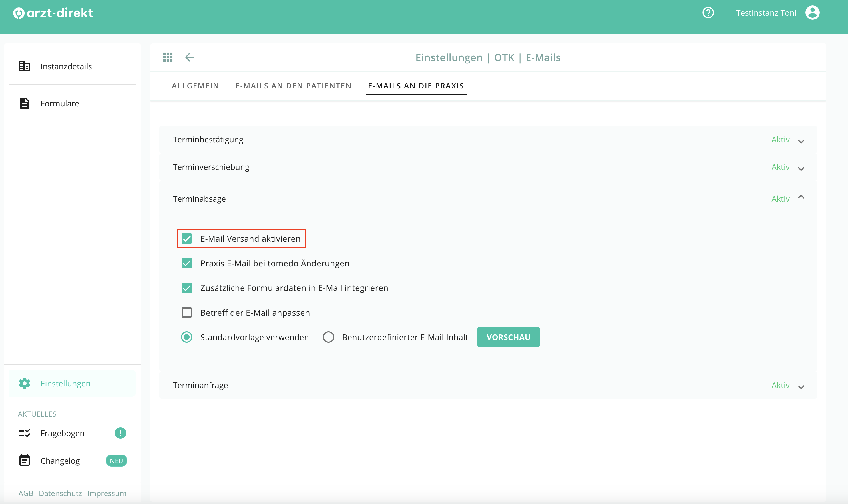This screenshot has height=504, width=848.
Task: Select E-MAILS AN DIE PRAXIS tab
Action: click(416, 86)
